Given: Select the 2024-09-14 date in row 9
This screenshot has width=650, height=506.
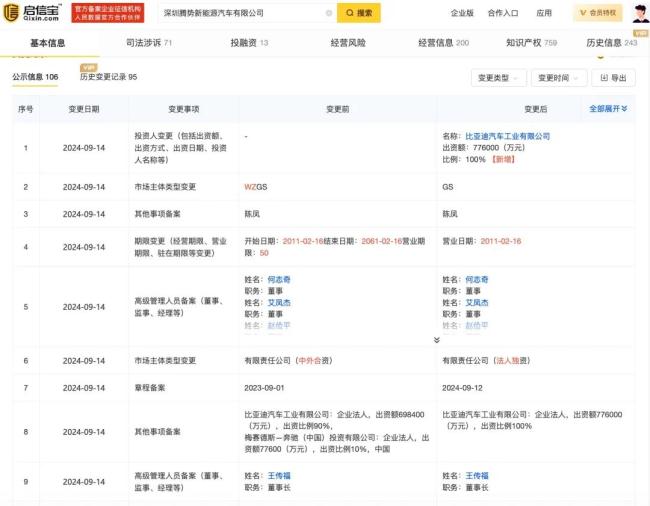Looking at the screenshot, I should coord(84,482).
